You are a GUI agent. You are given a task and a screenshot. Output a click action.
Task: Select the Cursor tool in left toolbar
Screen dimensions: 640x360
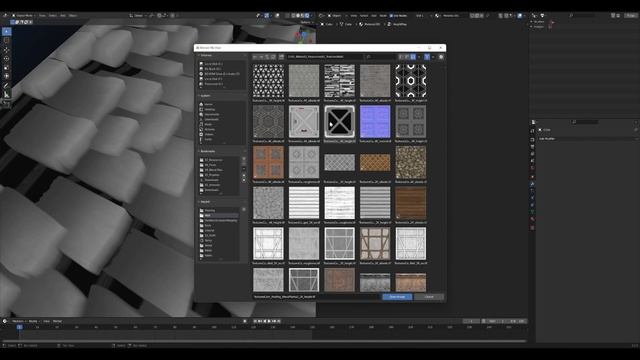[7, 40]
